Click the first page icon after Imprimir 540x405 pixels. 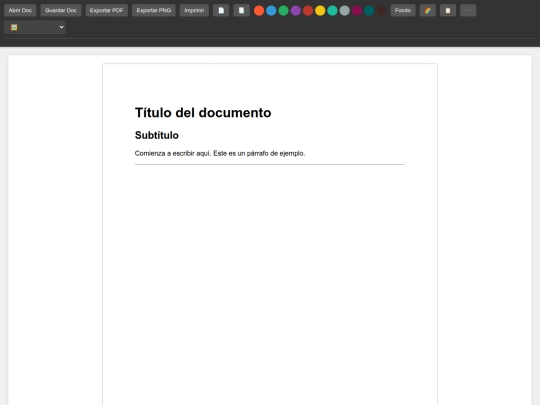point(221,10)
